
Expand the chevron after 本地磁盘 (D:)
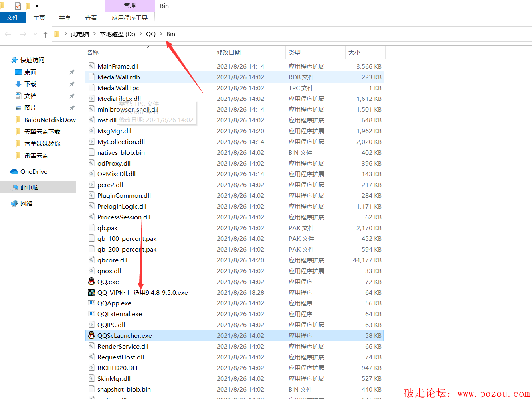[x=141, y=34]
